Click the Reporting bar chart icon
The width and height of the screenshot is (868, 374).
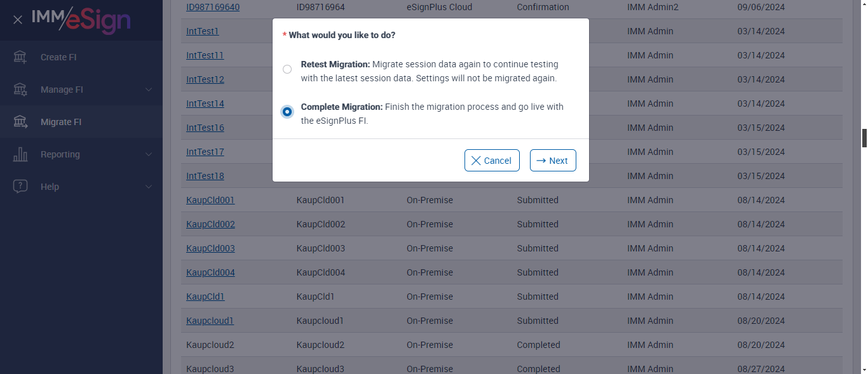20,154
